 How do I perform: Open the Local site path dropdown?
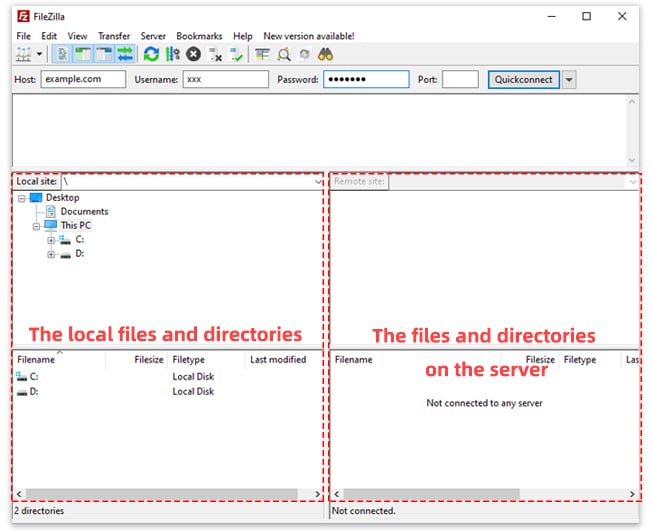tap(318, 182)
